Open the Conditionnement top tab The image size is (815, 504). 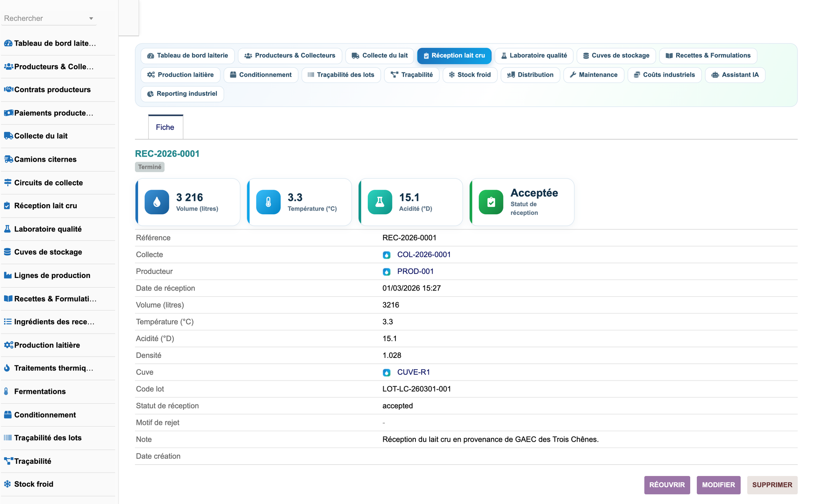pyautogui.click(x=261, y=75)
